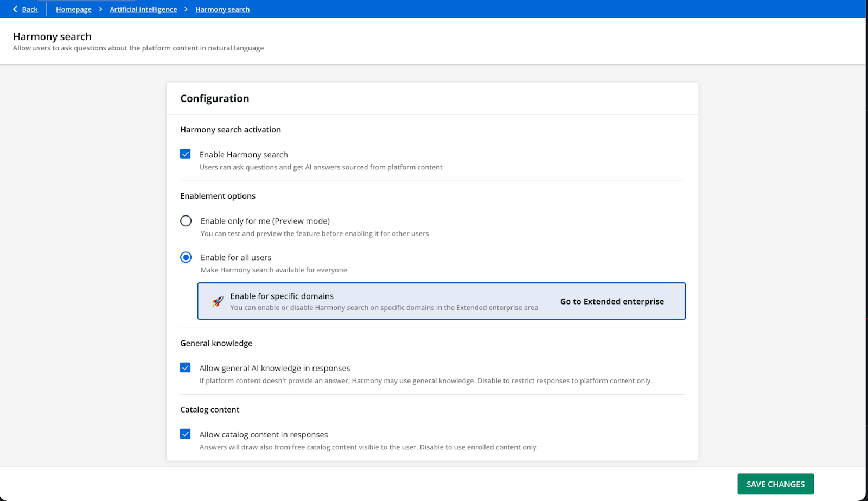Click the Allow catalog content in responses label

point(264,434)
